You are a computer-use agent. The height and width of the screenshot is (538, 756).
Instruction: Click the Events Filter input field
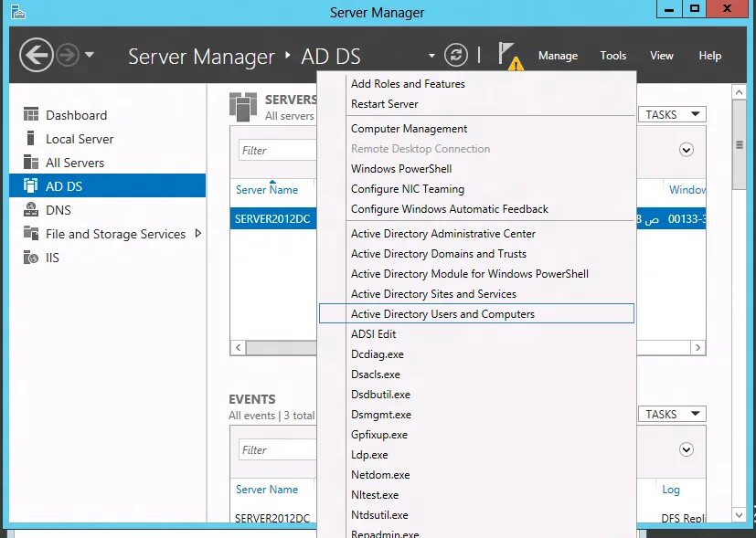(278, 450)
